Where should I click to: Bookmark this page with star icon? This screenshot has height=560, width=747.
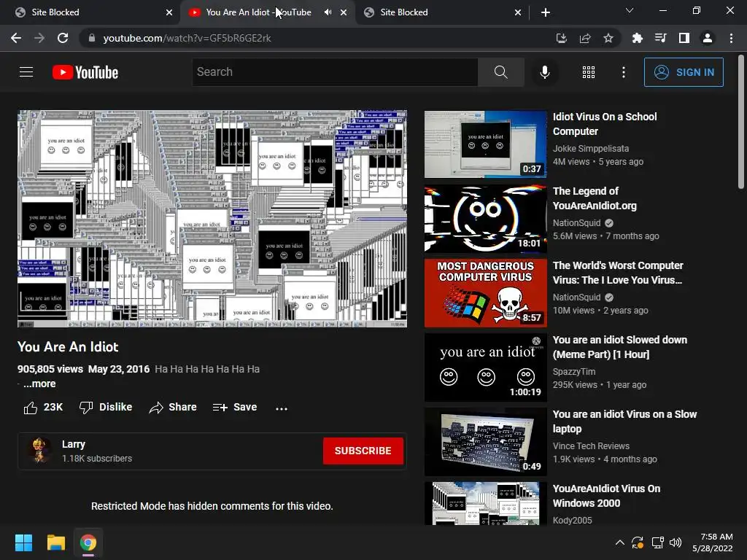coord(608,38)
